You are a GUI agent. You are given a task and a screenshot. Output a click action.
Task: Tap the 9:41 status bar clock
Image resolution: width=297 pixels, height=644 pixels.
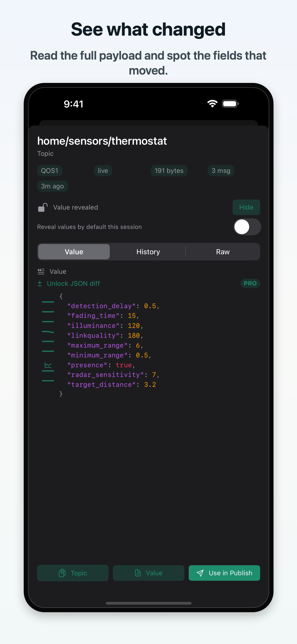tap(73, 104)
